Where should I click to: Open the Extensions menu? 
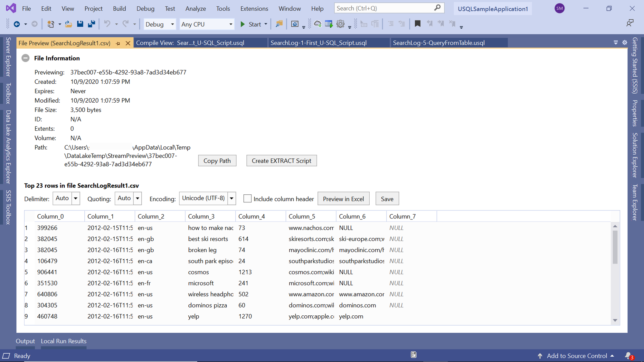(254, 9)
